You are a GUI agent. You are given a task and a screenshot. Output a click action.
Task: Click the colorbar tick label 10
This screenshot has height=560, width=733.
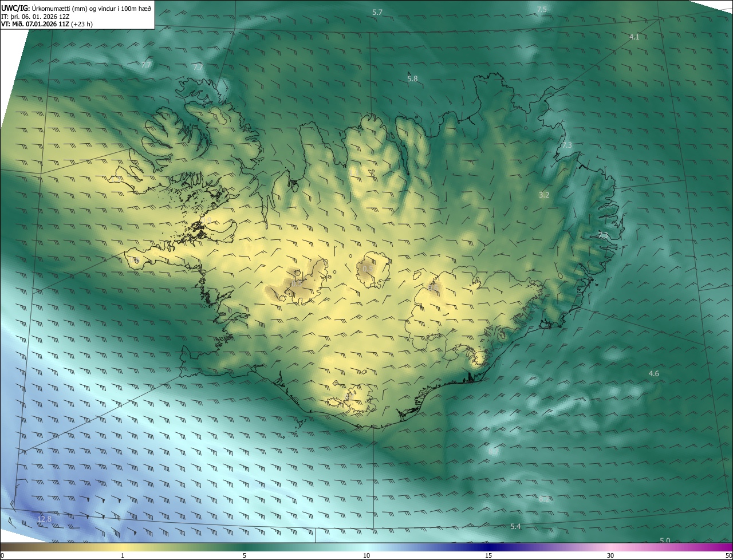click(x=366, y=556)
